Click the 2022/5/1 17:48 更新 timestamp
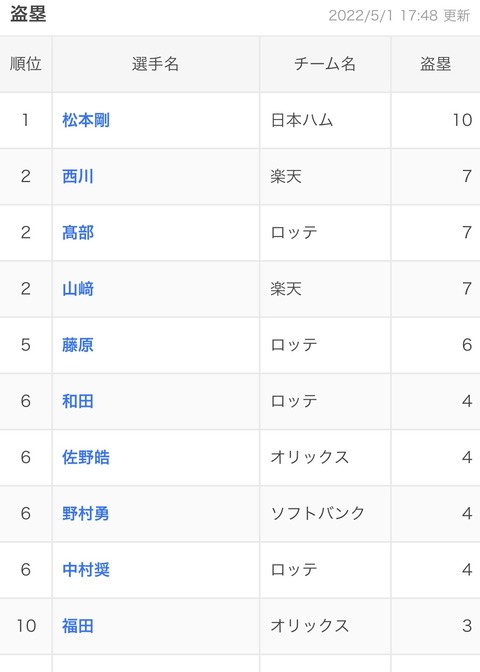This screenshot has width=480, height=672. [x=399, y=15]
